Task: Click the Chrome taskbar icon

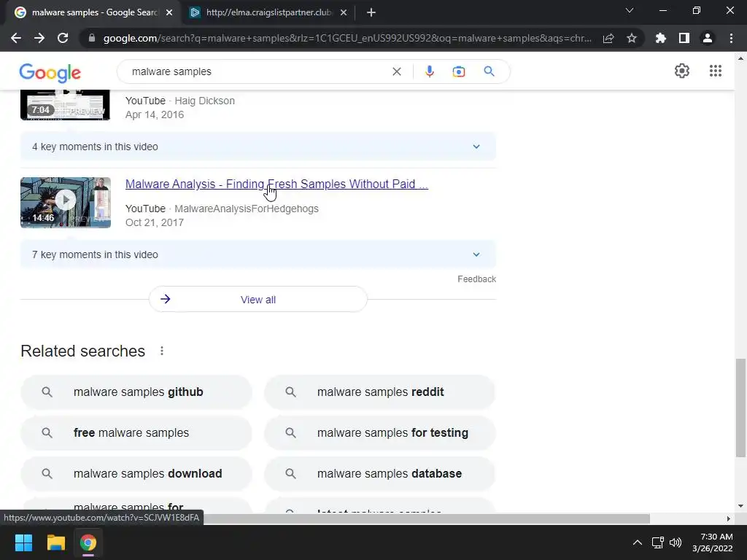Action: 88,542
